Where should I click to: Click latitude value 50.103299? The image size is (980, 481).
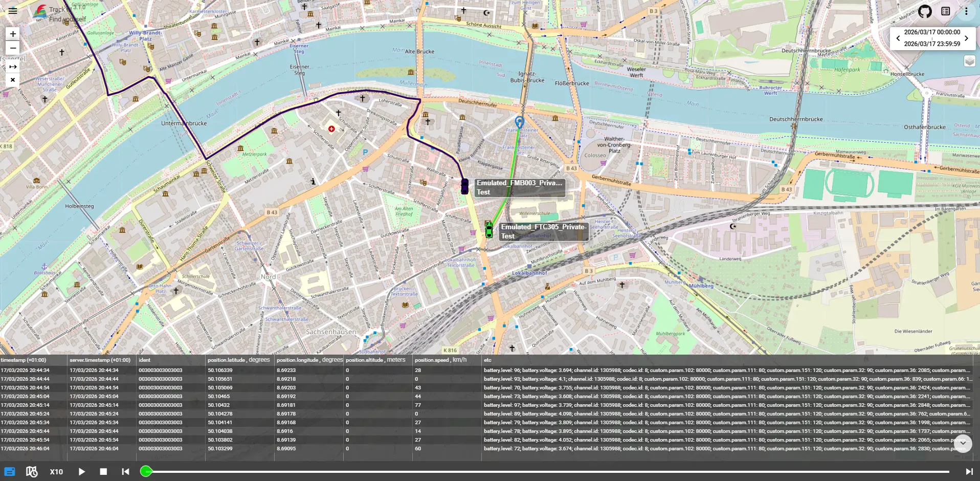tap(220, 448)
